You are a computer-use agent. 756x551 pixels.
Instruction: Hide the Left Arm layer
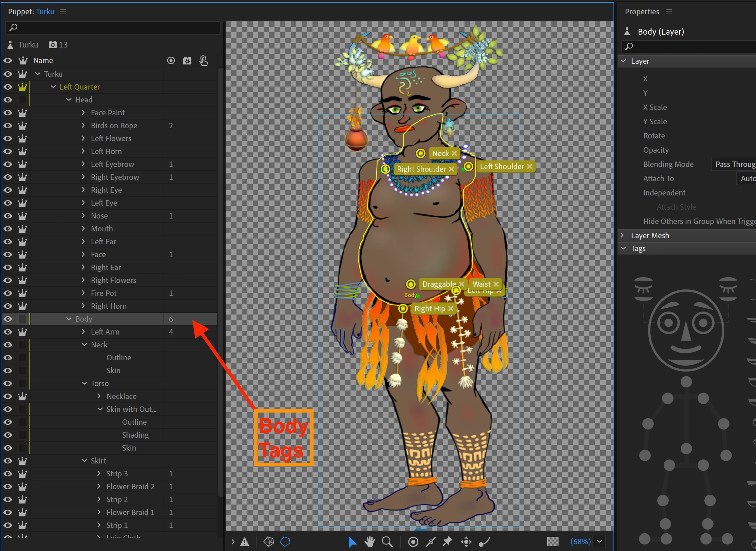click(8, 332)
